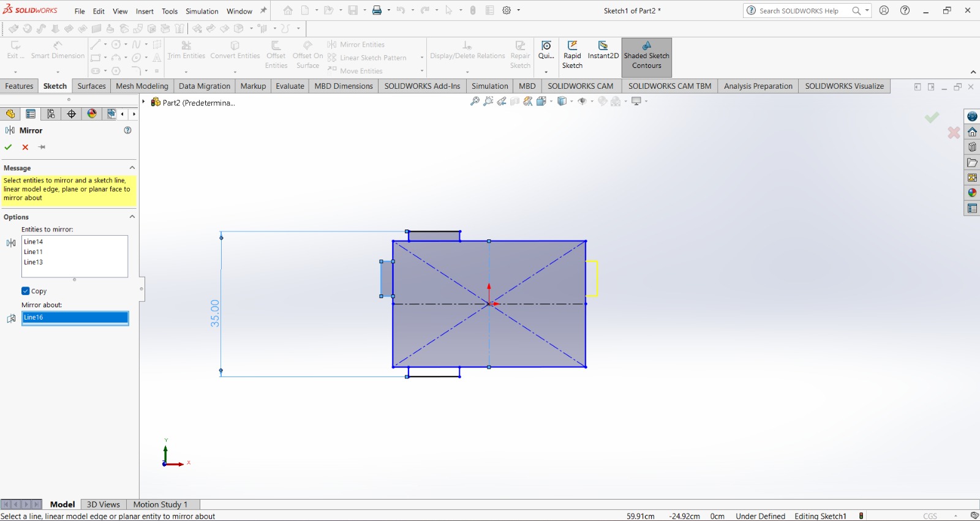Toggle the Copy checkbox
This screenshot has width=980, height=521.
[x=26, y=291]
